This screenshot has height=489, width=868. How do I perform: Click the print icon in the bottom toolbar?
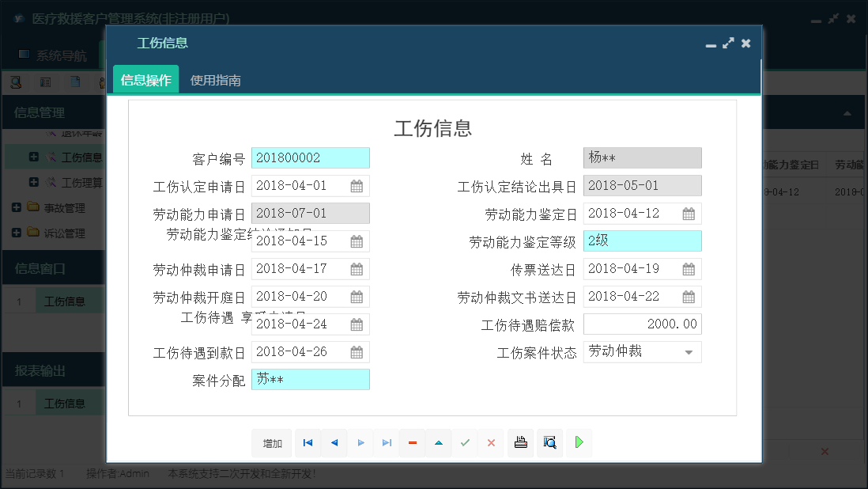pos(520,443)
